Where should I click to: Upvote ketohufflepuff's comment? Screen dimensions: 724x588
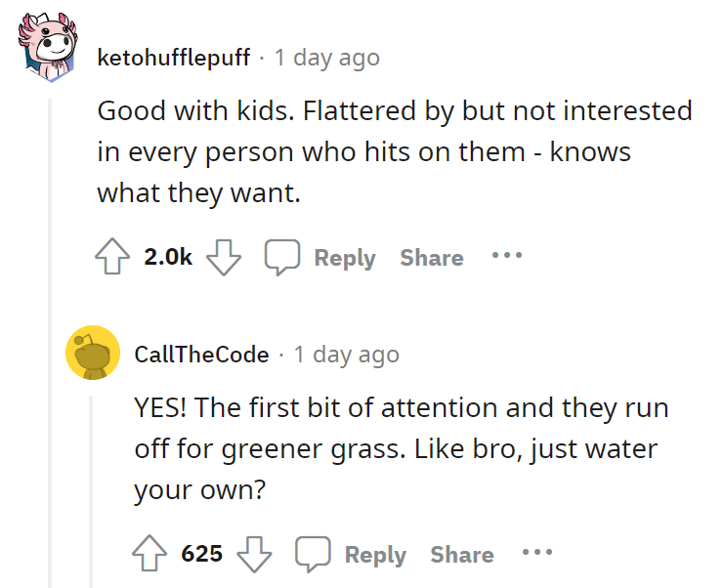pos(112,257)
